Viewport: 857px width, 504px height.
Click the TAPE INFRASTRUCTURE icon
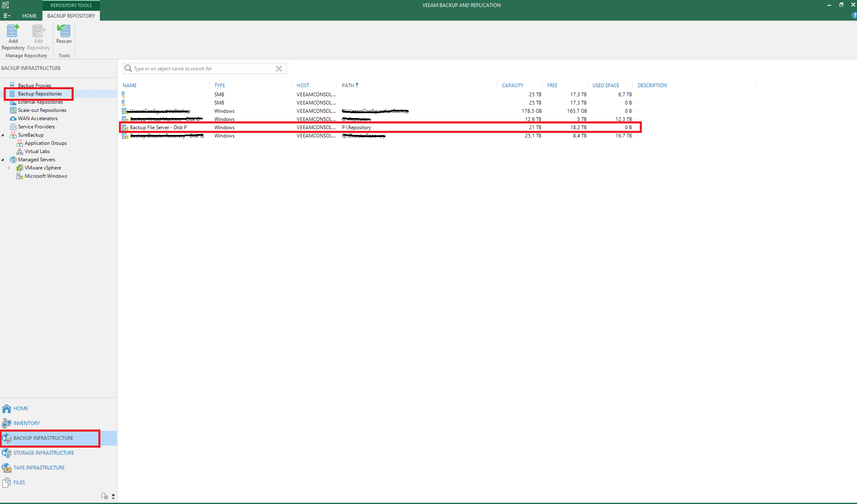tap(7, 468)
